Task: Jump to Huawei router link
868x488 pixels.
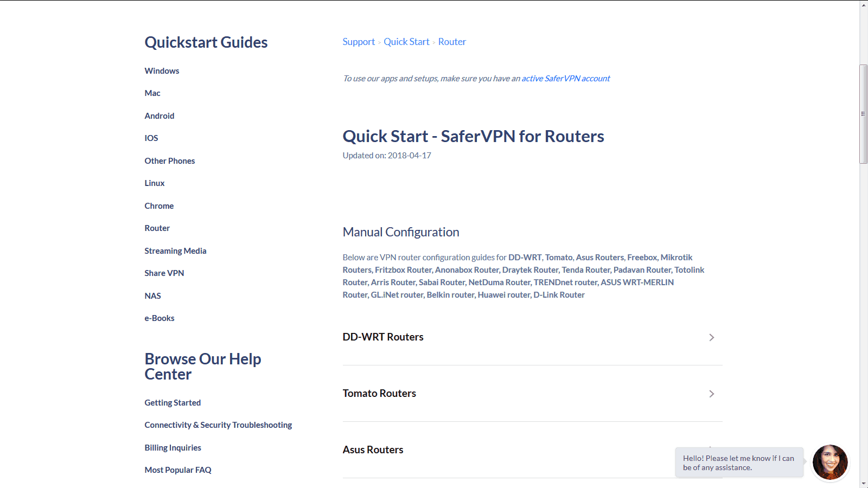Action: coord(504,295)
